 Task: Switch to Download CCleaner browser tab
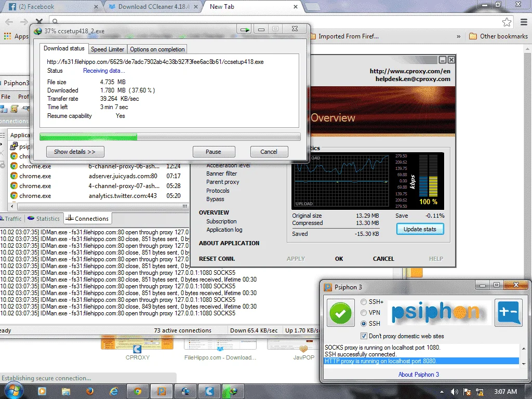(x=153, y=7)
